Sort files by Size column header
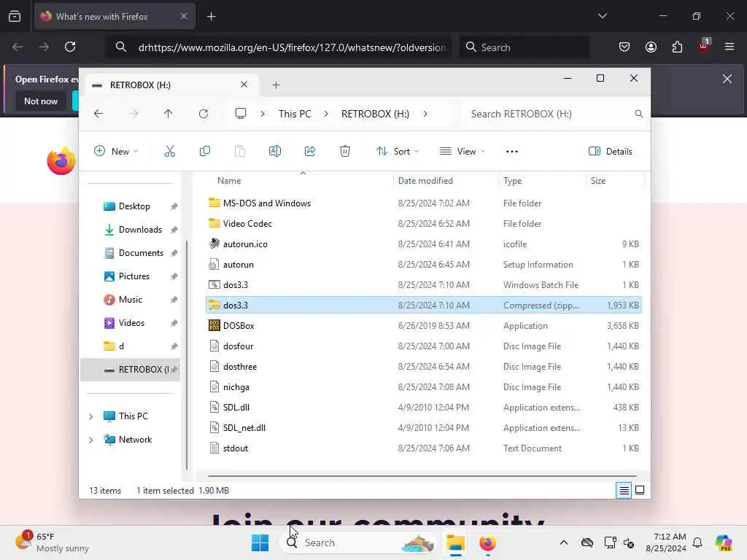Viewport: 747px width, 560px height. 598,181
